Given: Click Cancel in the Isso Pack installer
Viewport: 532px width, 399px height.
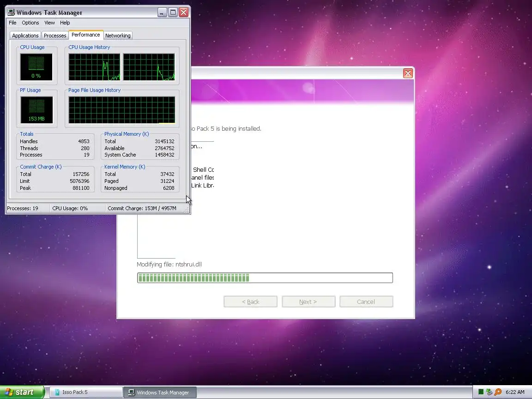Looking at the screenshot, I should tap(366, 302).
